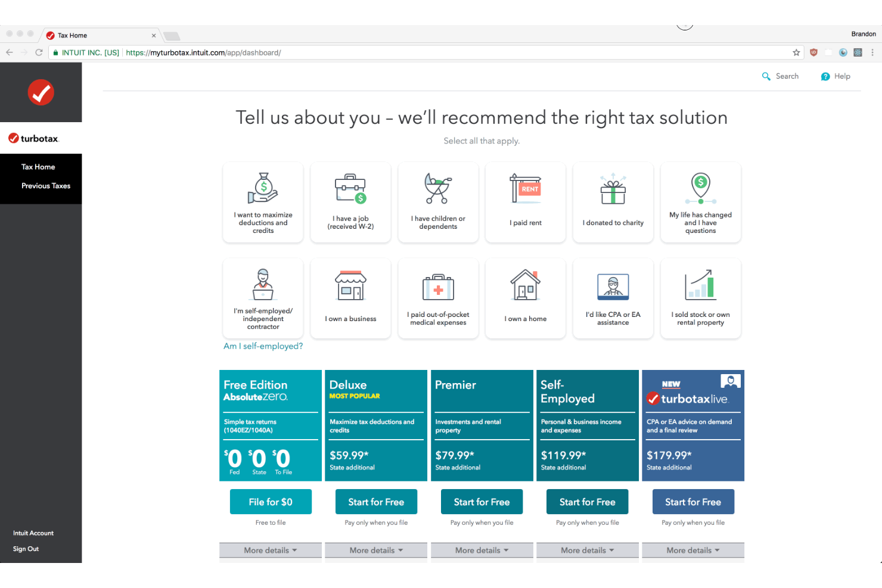882x588 pixels.
Task: Click the Brandon profile name
Action: pos(864,34)
